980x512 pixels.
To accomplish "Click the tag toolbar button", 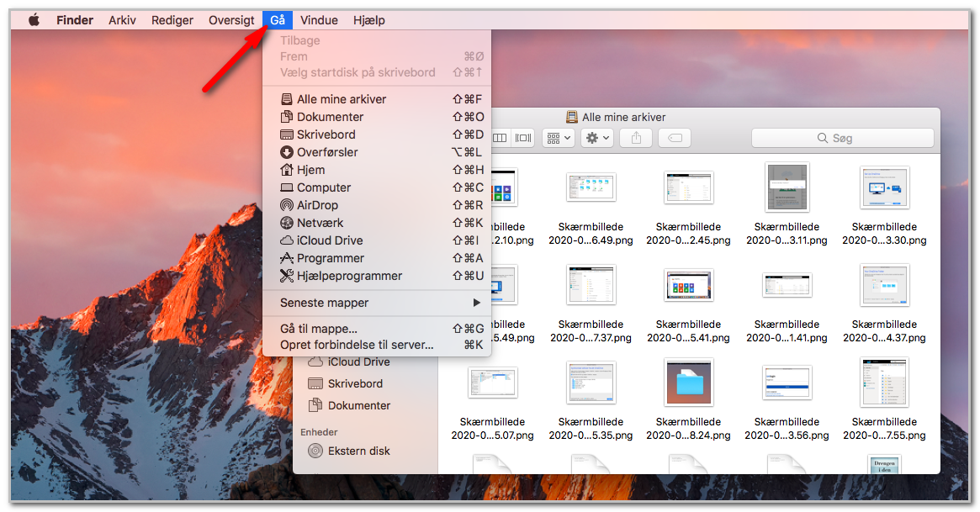I will (675, 138).
